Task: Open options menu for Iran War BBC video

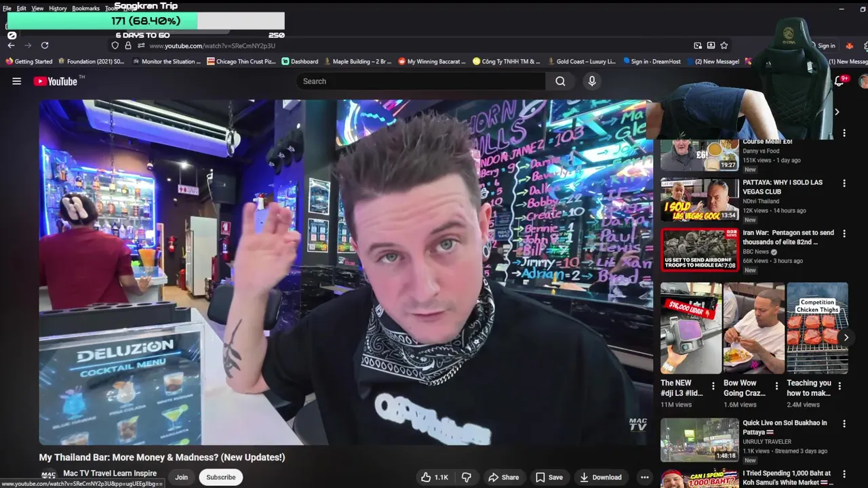Action: pos(844,234)
